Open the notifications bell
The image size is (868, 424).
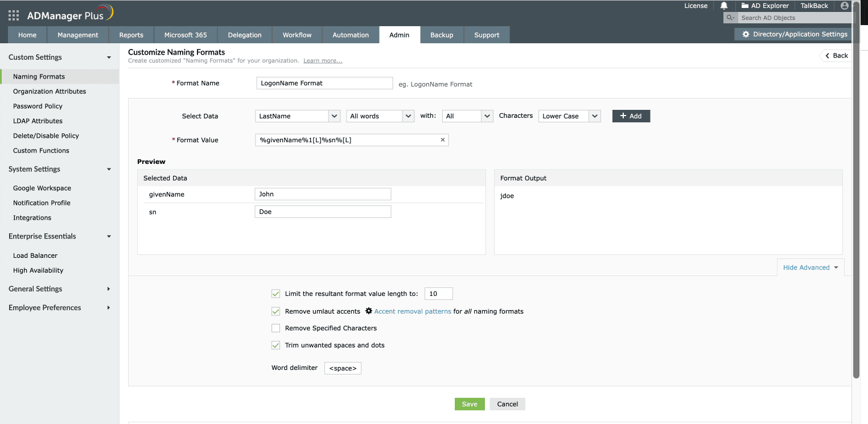723,6
